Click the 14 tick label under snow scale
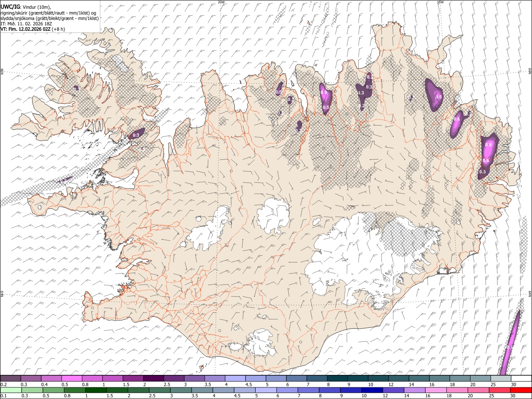This screenshot has height=399, width=532. 411,384
